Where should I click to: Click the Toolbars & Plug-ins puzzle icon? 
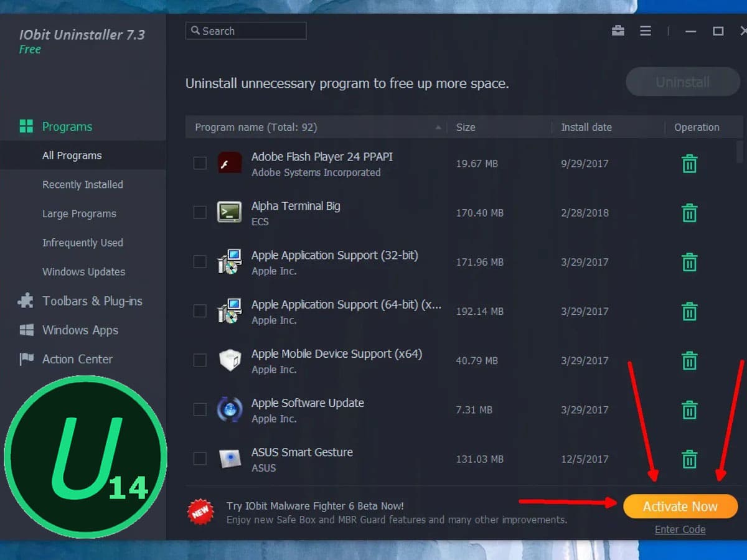(x=26, y=301)
